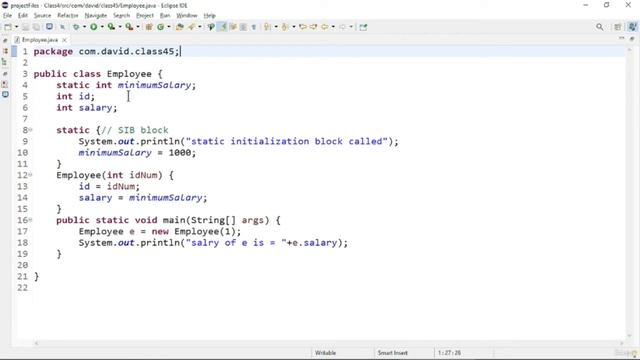Expand the Debug dropdown arrow

[x=84, y=27]
